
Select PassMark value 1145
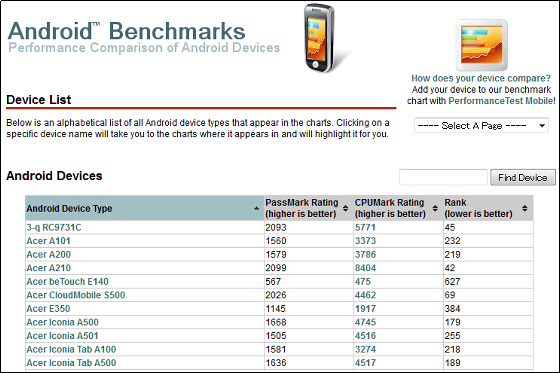click(276, 309)
